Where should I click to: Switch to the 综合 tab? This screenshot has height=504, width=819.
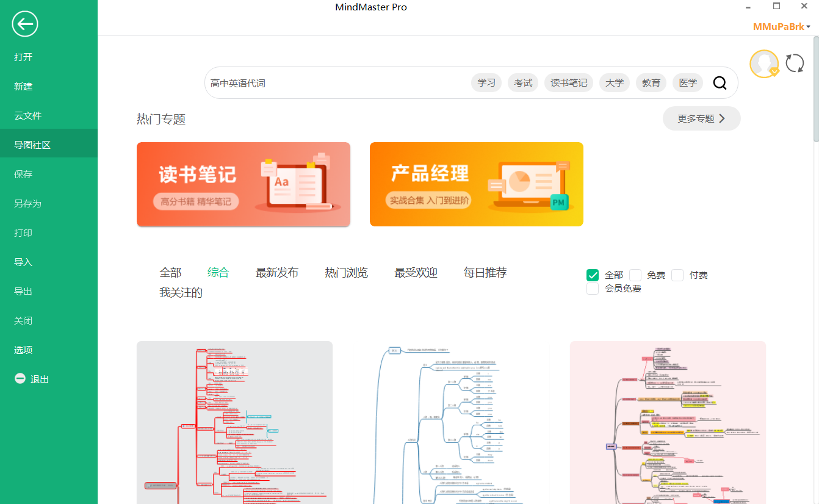pyautogui.click(x=218, y=273)
